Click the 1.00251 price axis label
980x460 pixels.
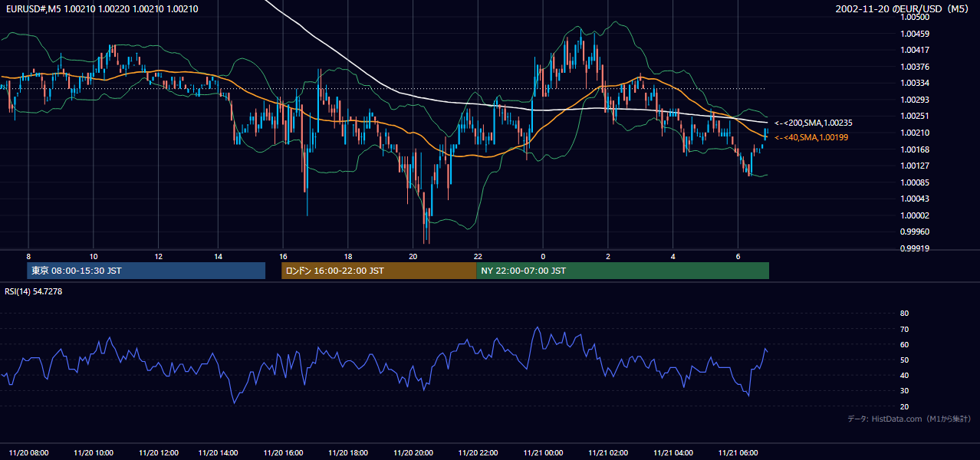914,116
